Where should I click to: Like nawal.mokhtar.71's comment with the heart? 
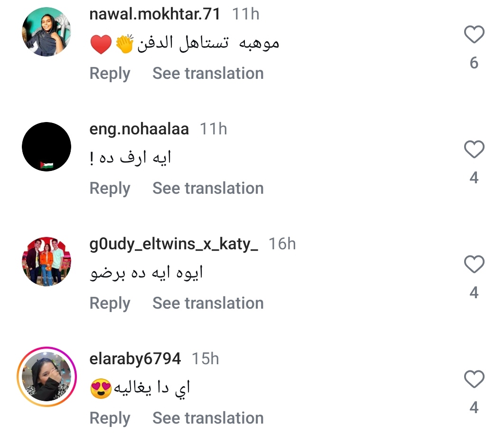pyautogui.click(x=474, y=35)
